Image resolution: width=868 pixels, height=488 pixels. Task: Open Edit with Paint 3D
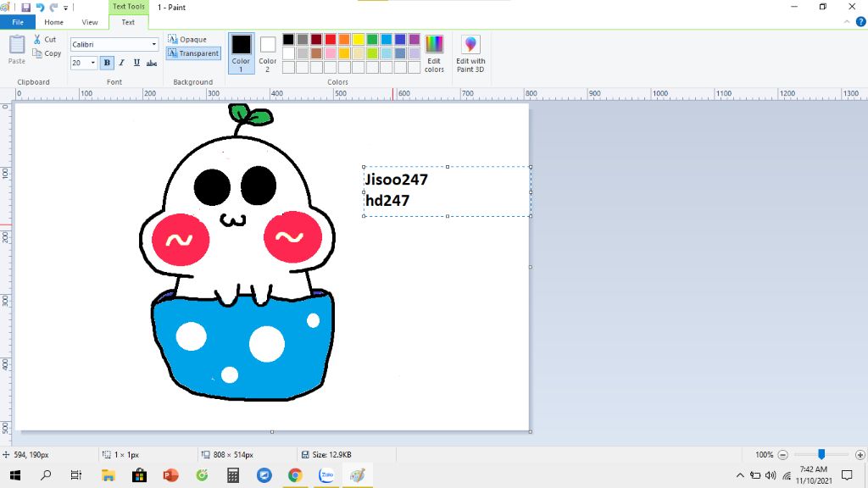coord(470,53)
